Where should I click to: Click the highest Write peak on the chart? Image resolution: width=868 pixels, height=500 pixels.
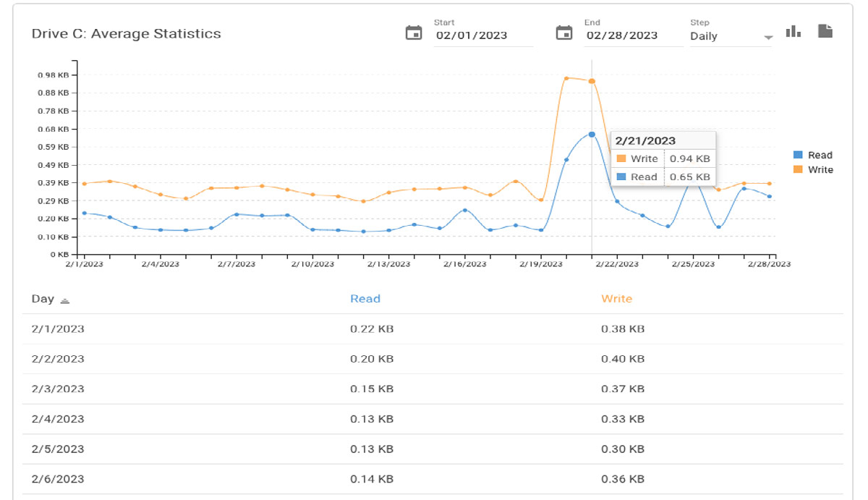point(567,78)
